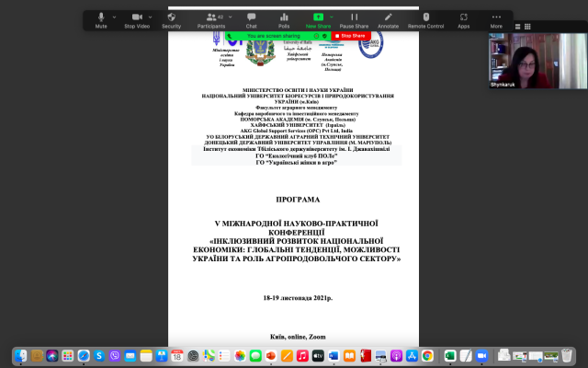588x368 pixels.
Task: Open Excel in the dock
Action: (x=450, y=356)
